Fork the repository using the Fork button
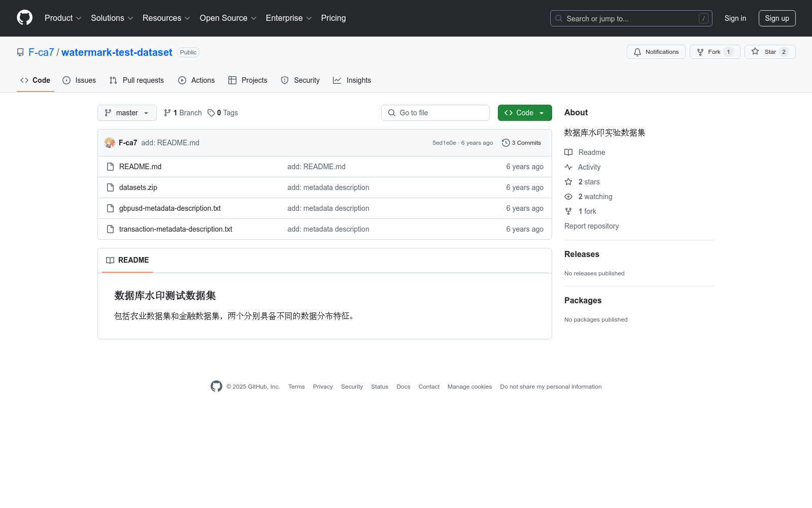The width and height of the screenshot is (812, 508). (715, 52)
